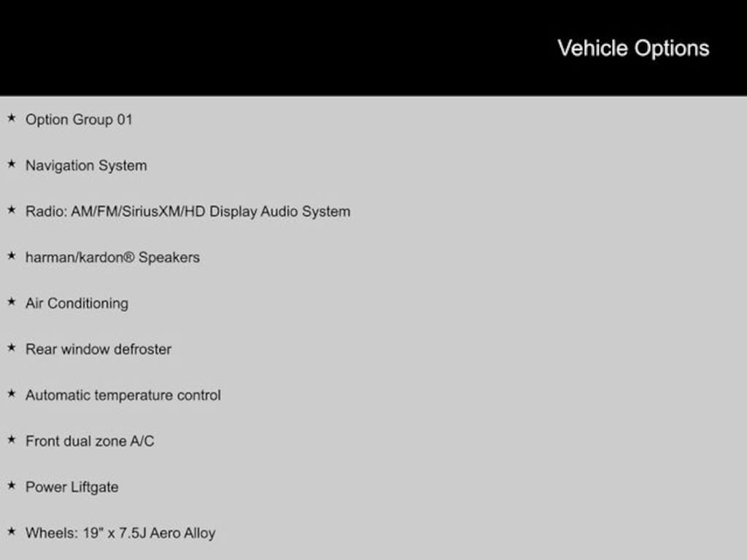Select the Radio AM/FM/SiriusXM/HD Display Audio entry
This screenshot has height=560, width=747.
click(x=187, y=211)
